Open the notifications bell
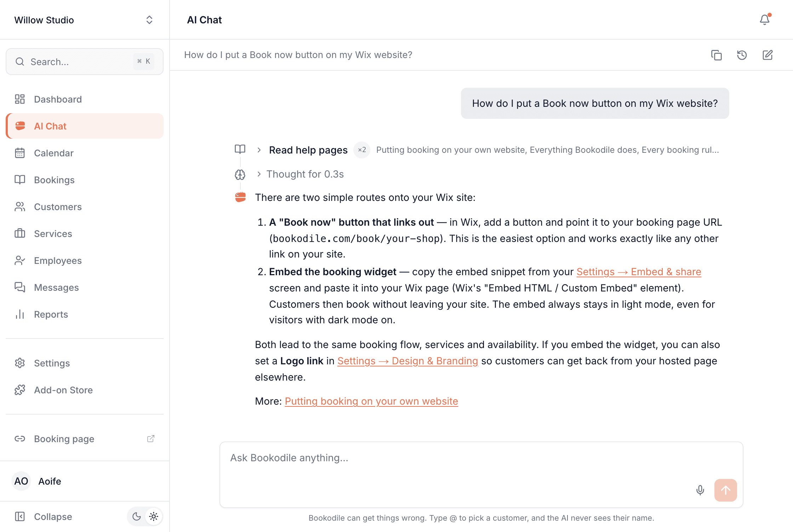Image resolution: width=793 pixels, height=532 pixels. (x=765, y=20)
